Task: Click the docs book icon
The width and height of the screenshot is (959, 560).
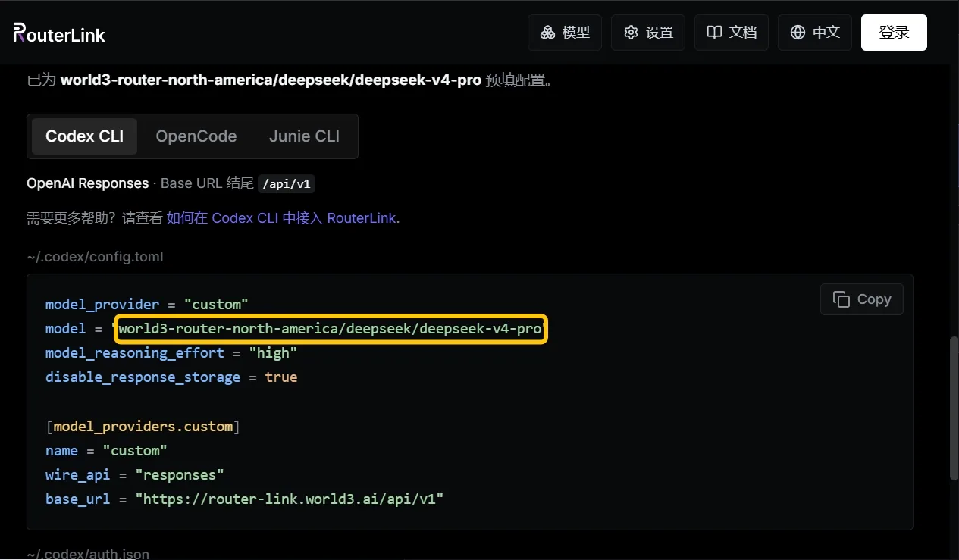Action: point(714,33)
